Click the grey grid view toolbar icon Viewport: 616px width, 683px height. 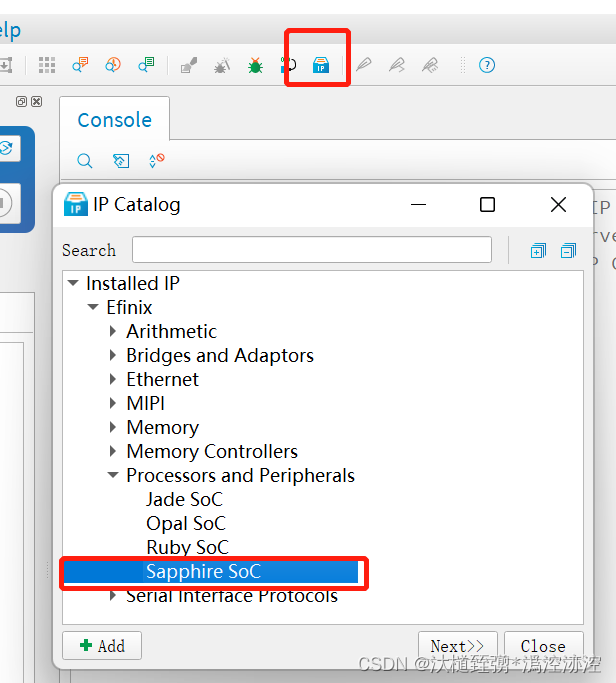coord(47,65)
